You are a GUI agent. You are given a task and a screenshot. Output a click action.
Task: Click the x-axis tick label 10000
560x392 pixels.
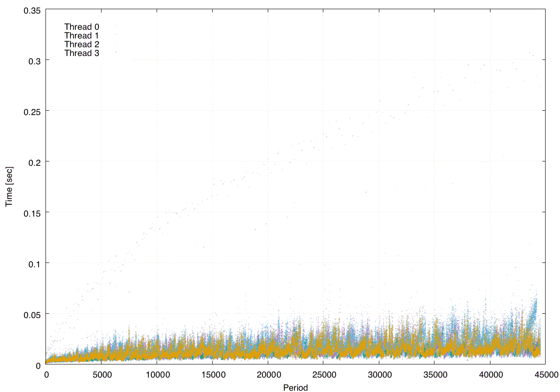tap(157, 374)
